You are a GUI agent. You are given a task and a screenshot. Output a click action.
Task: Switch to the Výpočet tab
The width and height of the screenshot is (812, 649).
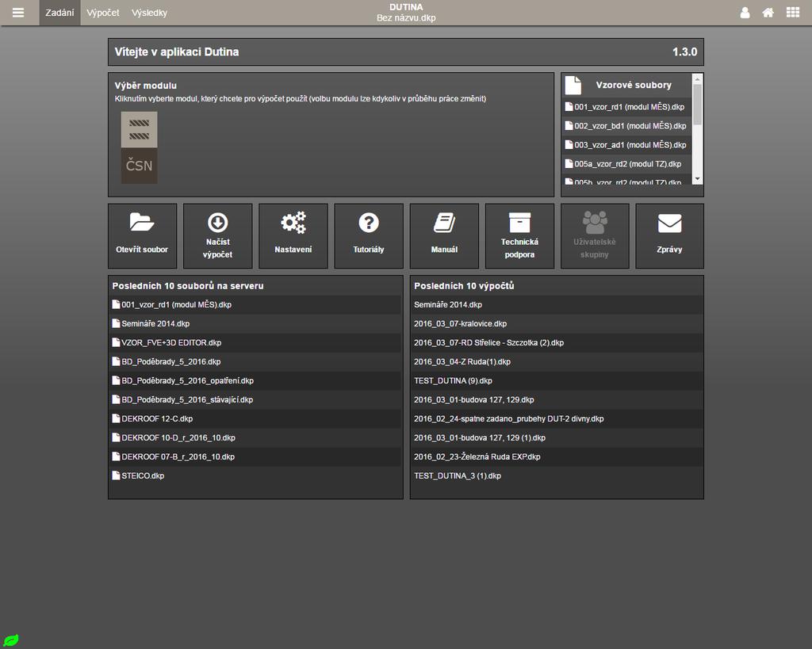pyautogui.click(x=103, y=13)
